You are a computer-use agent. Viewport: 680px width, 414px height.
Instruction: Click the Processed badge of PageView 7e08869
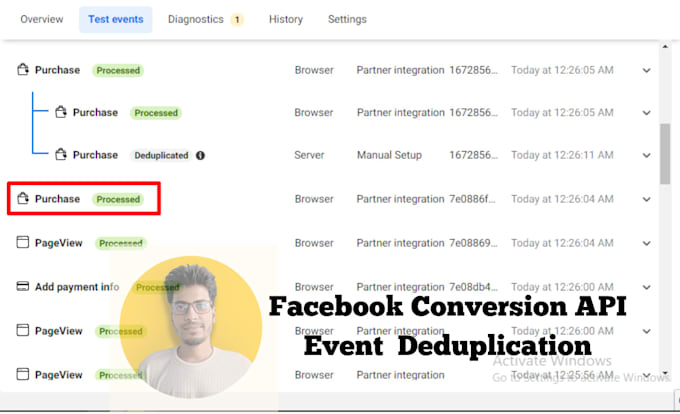coord(121,243)
